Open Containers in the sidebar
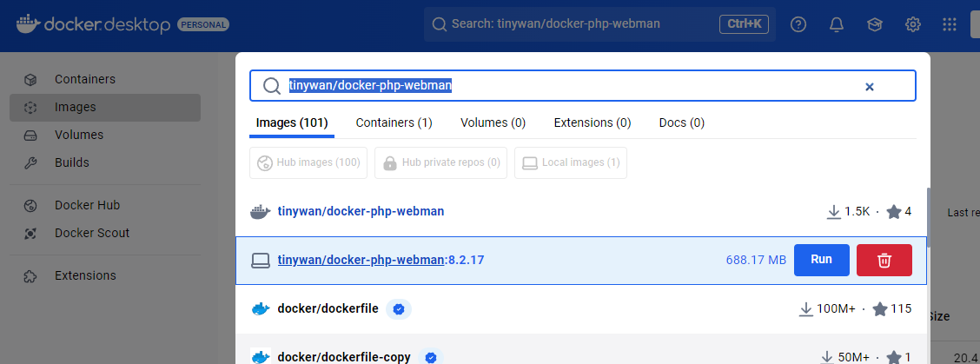Viewport: 980px width, 364px height. 105,80
